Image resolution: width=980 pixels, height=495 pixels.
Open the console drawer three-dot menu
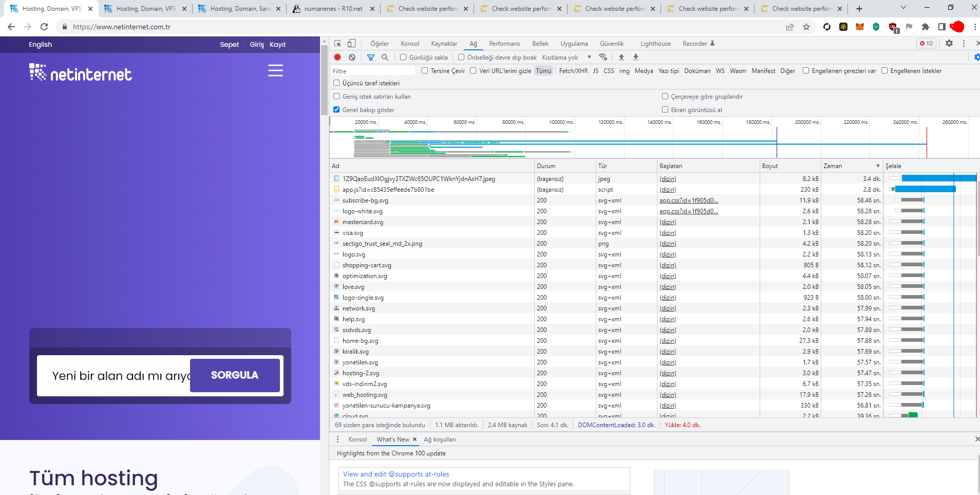click(337, 439)
